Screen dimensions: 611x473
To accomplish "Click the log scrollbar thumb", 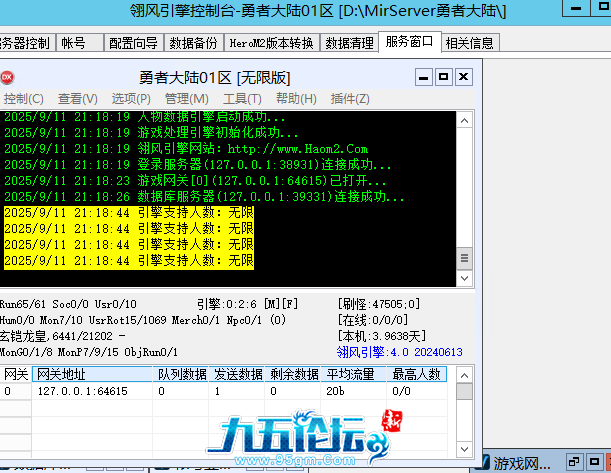I will pos(464,258).
